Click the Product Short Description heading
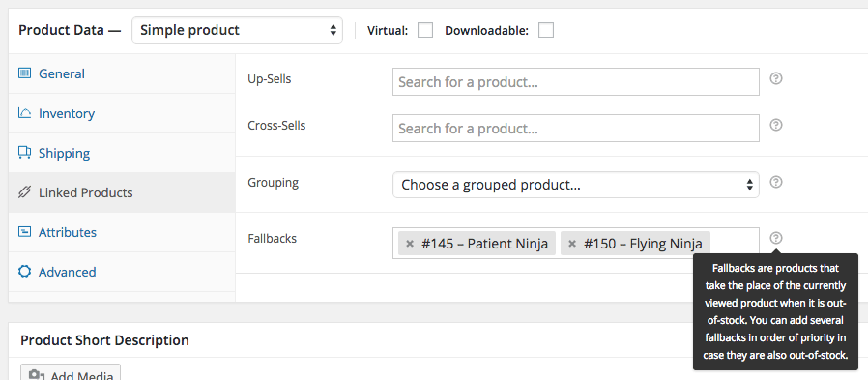The image size is (868, 380). pos(104,339)
